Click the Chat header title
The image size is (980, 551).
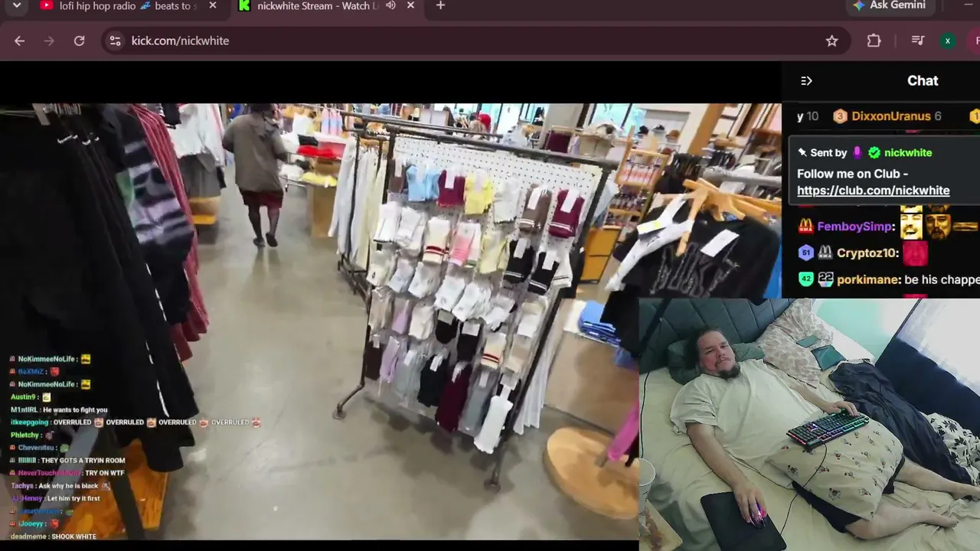tap(923, 80)
